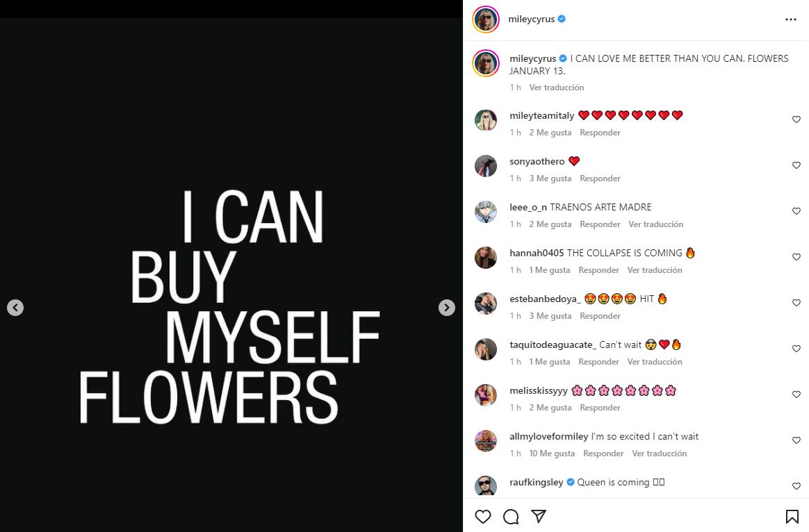Select raufkingsley's username in comments

pyautogui.click(x=536, y=482)
